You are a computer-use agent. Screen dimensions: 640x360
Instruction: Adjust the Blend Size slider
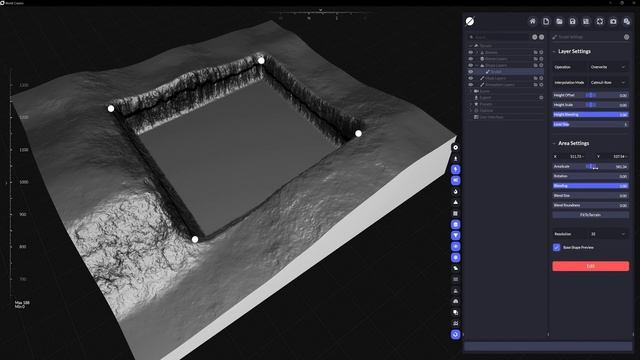(590, 196)
